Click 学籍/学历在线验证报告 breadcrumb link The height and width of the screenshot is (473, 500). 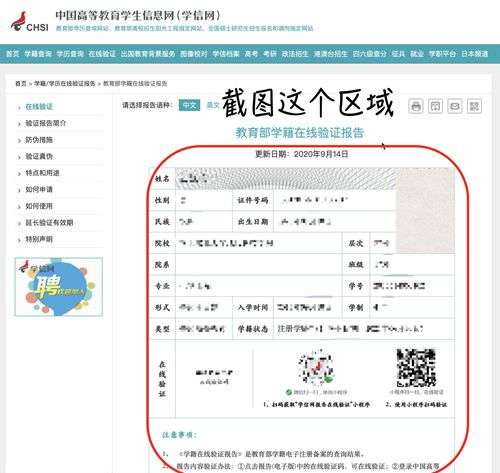(65, 84)
